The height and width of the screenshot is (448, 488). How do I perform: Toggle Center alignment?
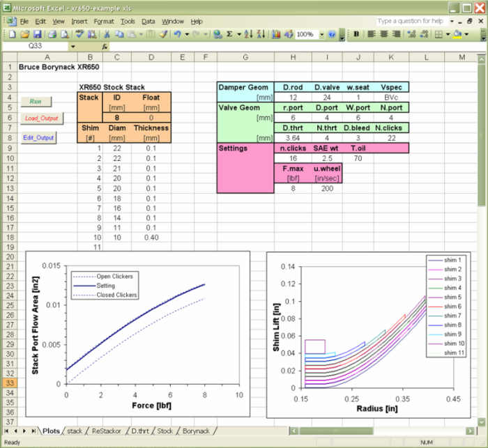[383, 34]
